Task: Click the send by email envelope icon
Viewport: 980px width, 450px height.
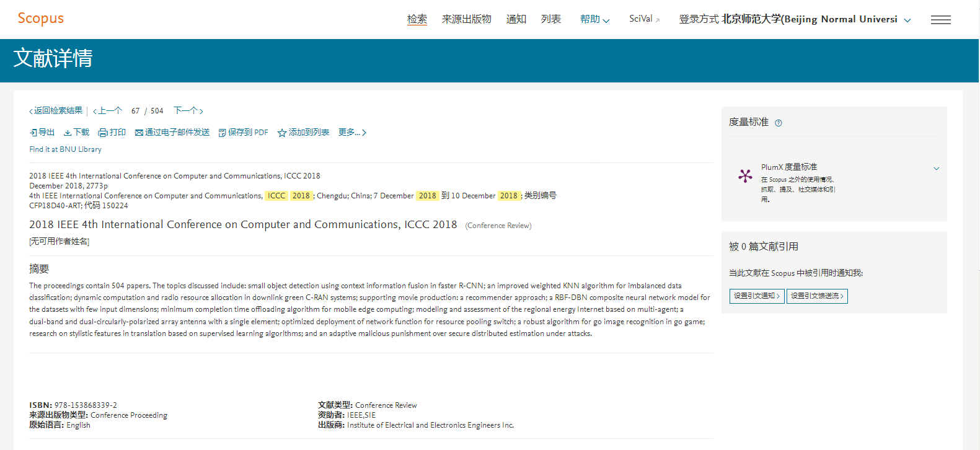Action: (x=139, y=133)
